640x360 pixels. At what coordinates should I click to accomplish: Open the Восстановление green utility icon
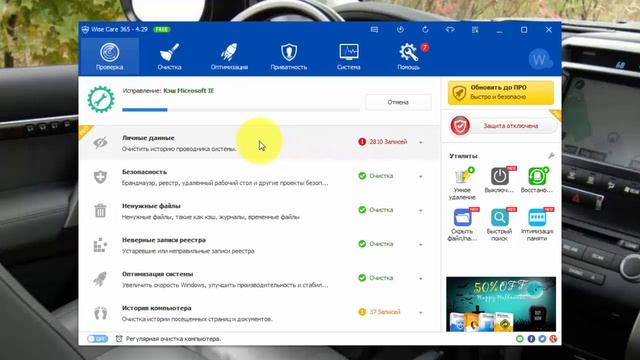[537, 180]
